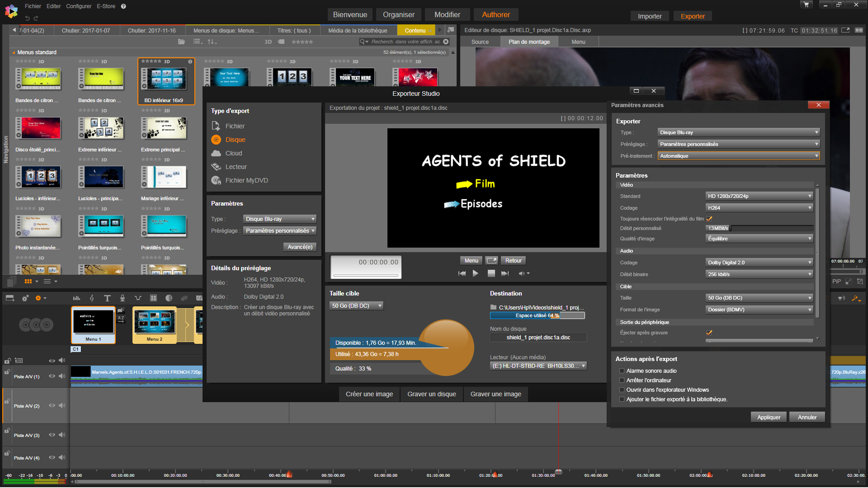Switch to the Authorer tab
The image size is (868, 488).
[495, 14]
